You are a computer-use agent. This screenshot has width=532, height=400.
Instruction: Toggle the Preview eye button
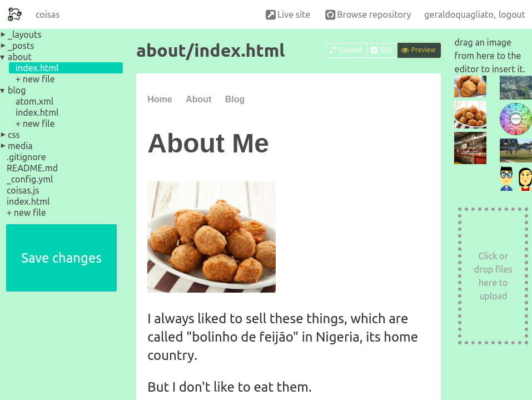pos(419,50)
